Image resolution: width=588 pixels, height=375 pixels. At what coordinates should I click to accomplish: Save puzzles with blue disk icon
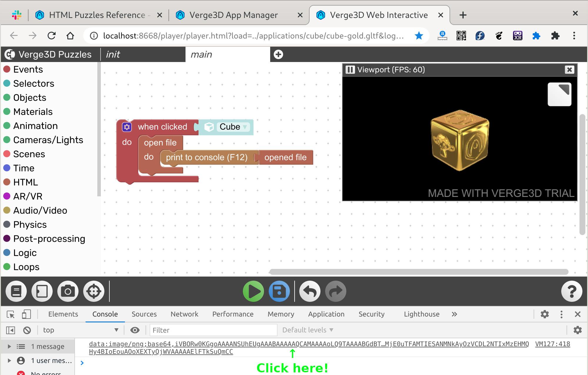point(279,291)
